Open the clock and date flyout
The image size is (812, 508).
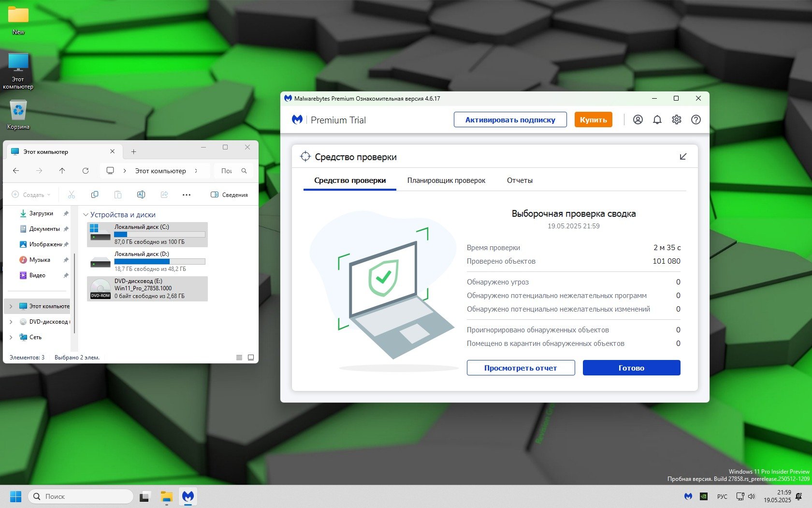777,496
